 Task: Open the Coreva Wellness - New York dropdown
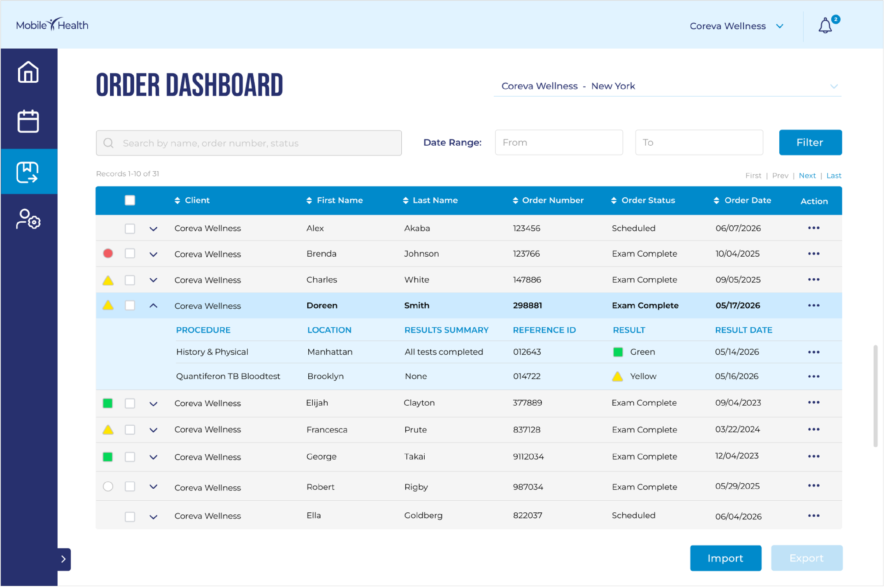[668, 86]
